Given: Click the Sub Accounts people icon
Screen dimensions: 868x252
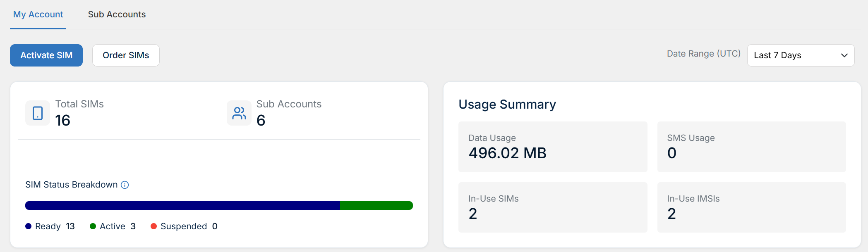Looking at the screenshot, I should [x=239, y=113].
